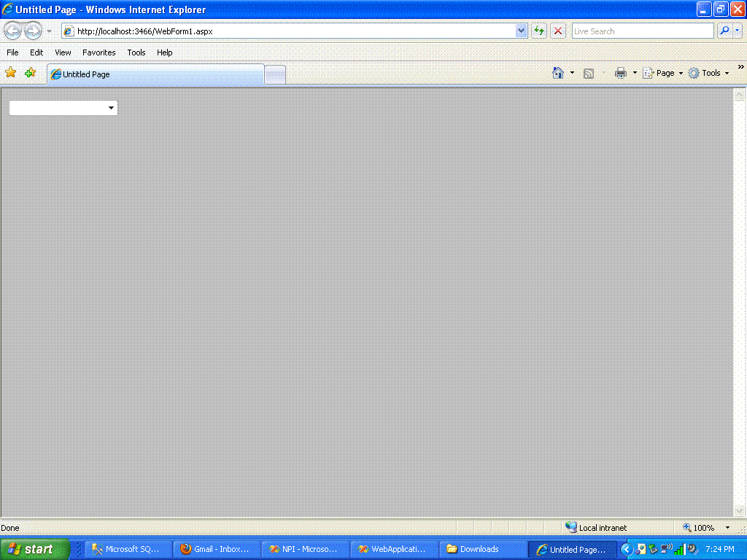
Task: Click the Local intranet security zone indicator
Action: tap(596, 528)
